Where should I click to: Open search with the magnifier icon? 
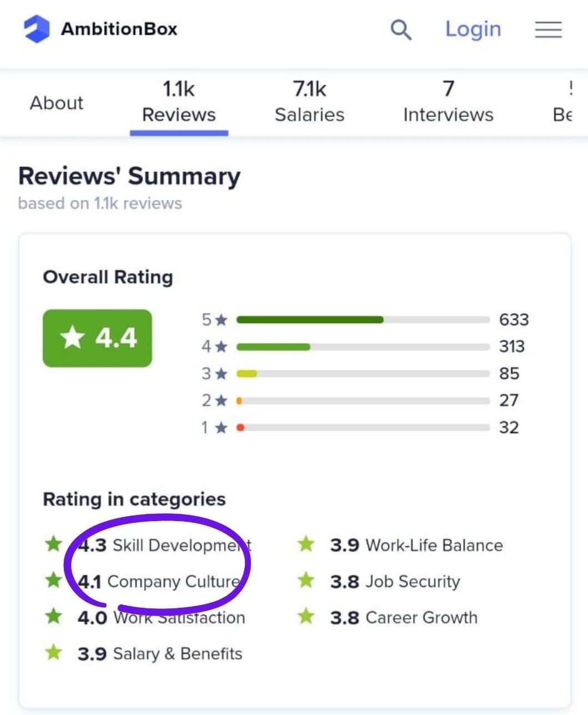(400, 29)
